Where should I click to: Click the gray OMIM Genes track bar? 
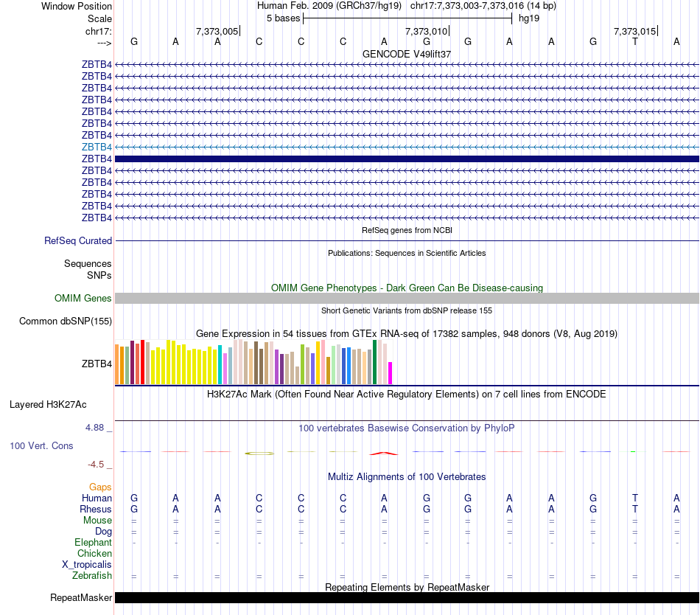(407, 298)
